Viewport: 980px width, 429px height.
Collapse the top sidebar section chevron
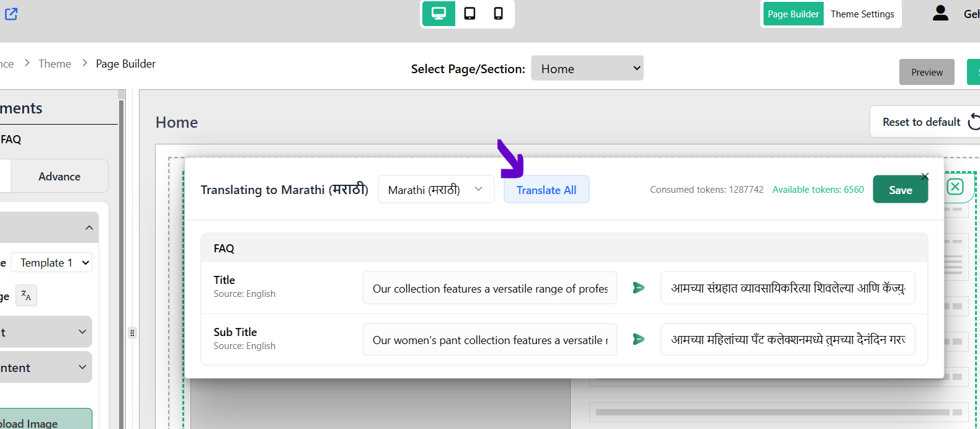[x=89, y=228]
